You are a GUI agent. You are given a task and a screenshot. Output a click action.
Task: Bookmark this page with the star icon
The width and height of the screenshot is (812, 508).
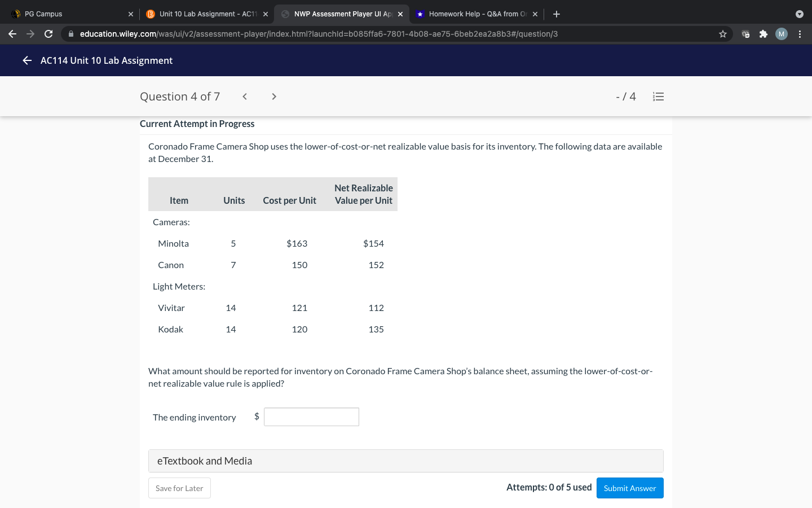tap(723, 34)
